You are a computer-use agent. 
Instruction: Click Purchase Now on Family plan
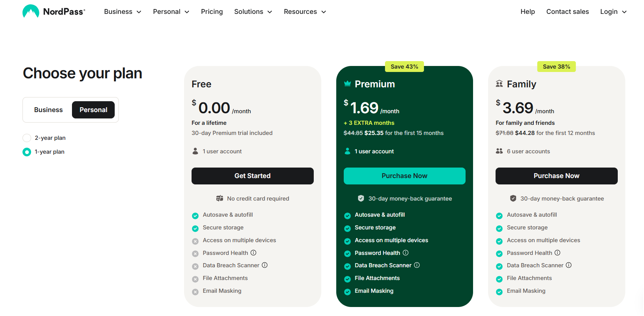tap(556, 176)
